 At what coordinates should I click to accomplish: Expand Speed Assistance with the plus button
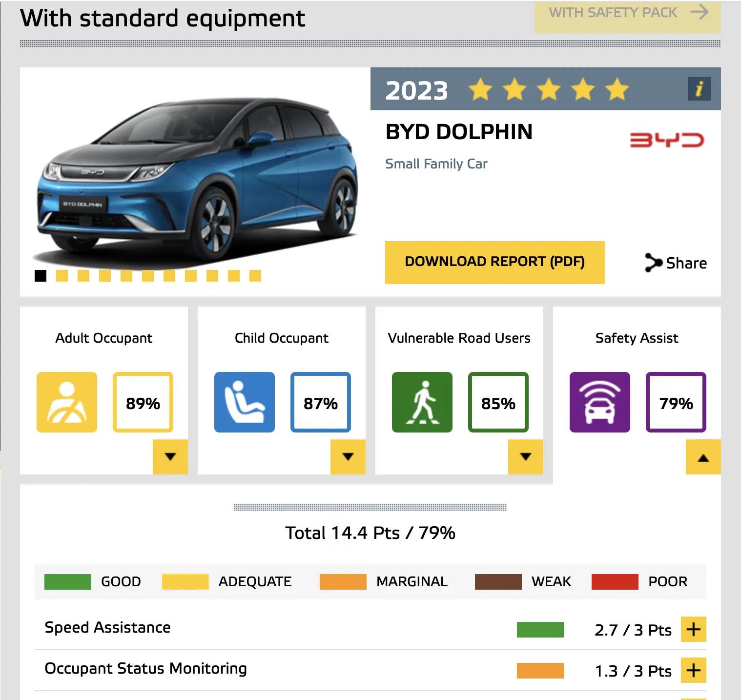click(694, 629)
